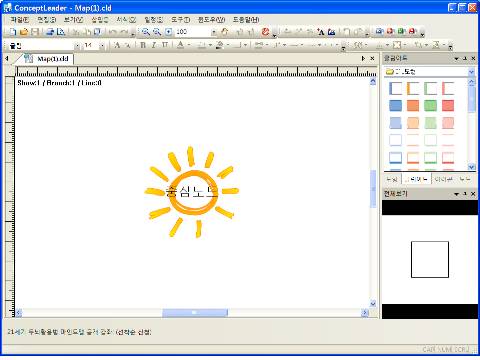This screenshot has width=480, height=360.
Task: Toggle Italic formatting
Action: tap(154, 45)
